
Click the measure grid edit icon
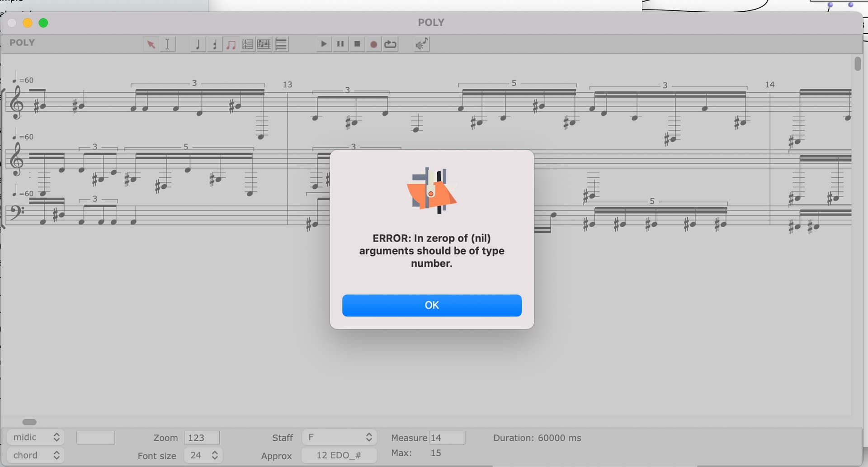(x=264, y=44)
